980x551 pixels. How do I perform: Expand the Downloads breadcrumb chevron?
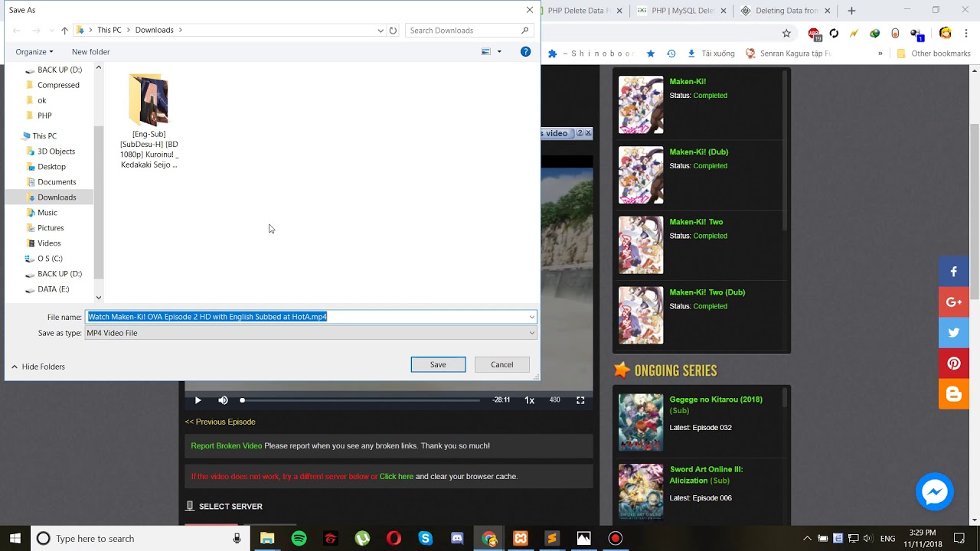coord(181,31)
